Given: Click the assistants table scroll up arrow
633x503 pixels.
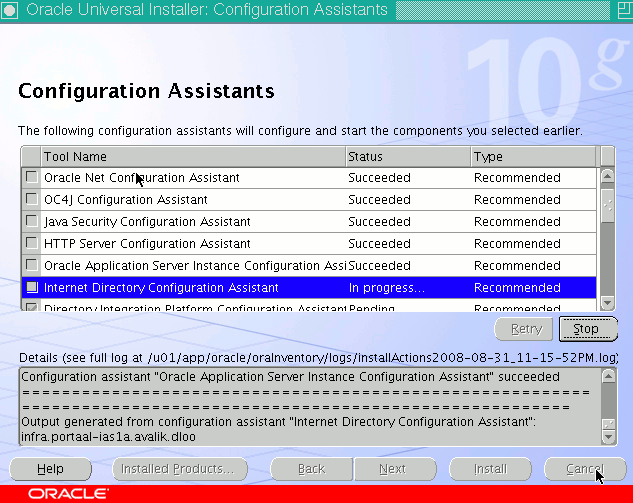Looking at the screenshot, I should 607,176.
